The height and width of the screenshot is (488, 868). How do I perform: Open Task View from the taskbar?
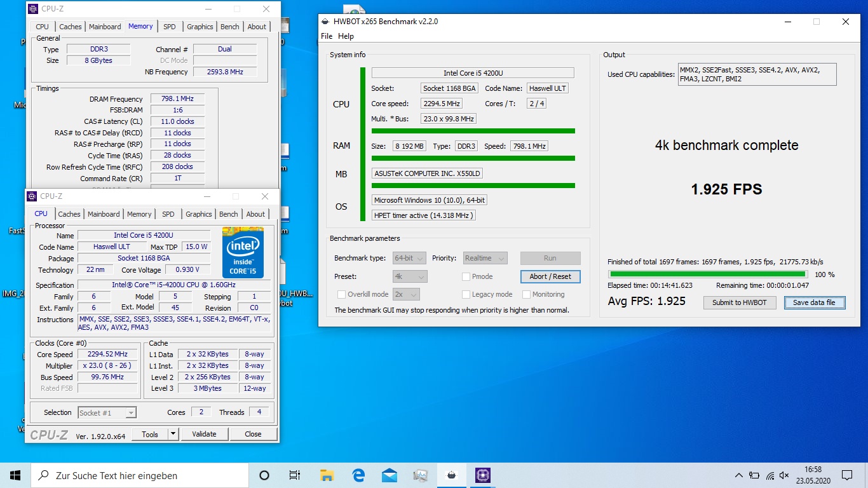click(x=295, y=475)
